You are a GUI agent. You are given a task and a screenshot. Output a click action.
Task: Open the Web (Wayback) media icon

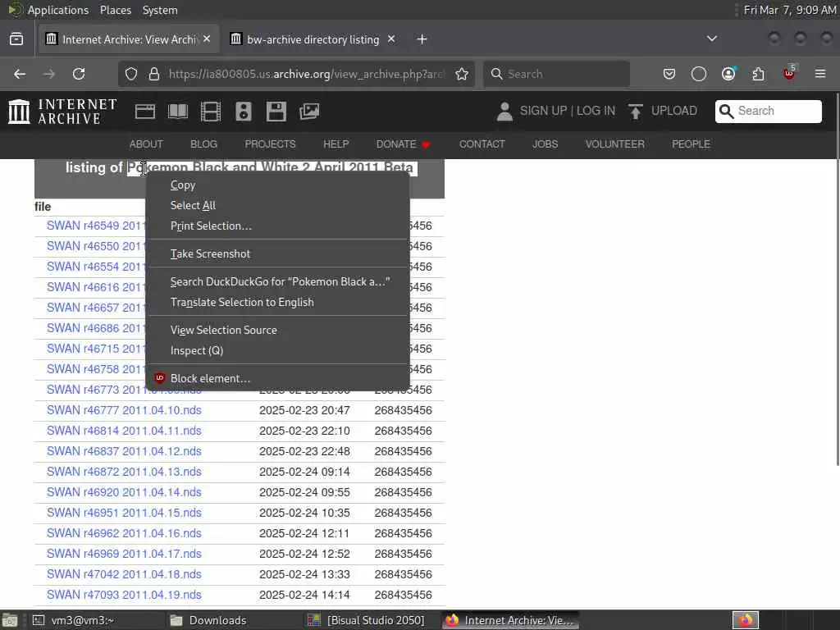coord(145,112)
